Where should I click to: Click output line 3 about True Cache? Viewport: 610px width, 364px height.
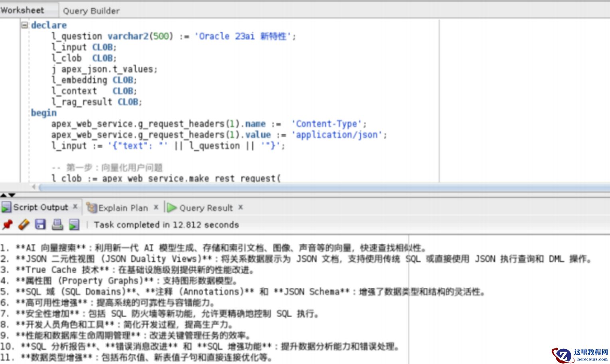(x=127, y=270)
